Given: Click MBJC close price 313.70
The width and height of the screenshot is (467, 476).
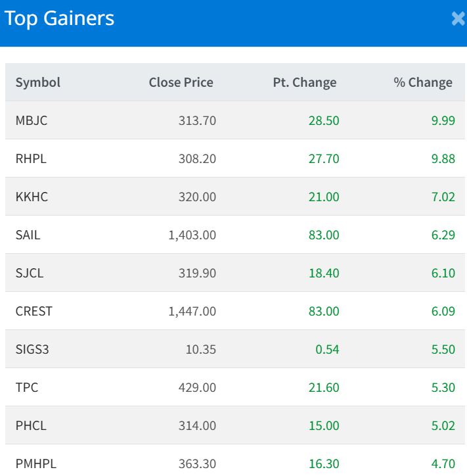Looking at the screenshot, I should [197, 120].
